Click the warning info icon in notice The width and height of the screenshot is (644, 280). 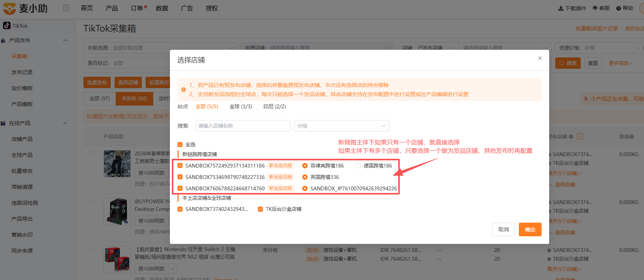click(184, 90)
